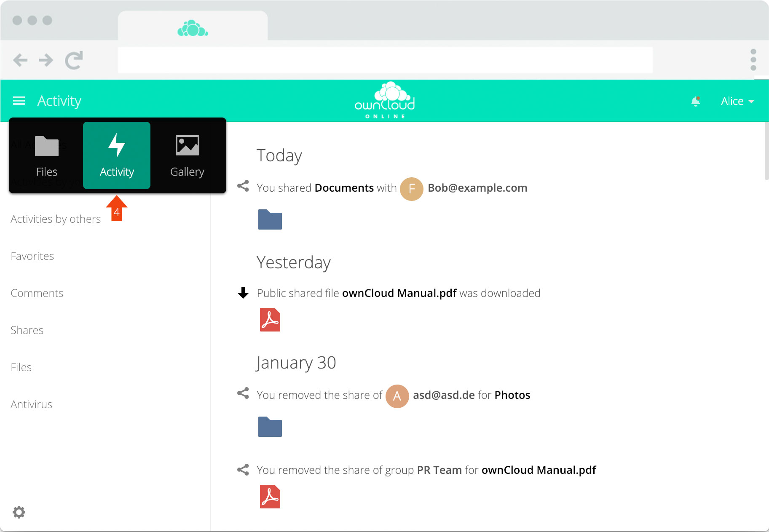Select Activities by others filter

point(56,219)
